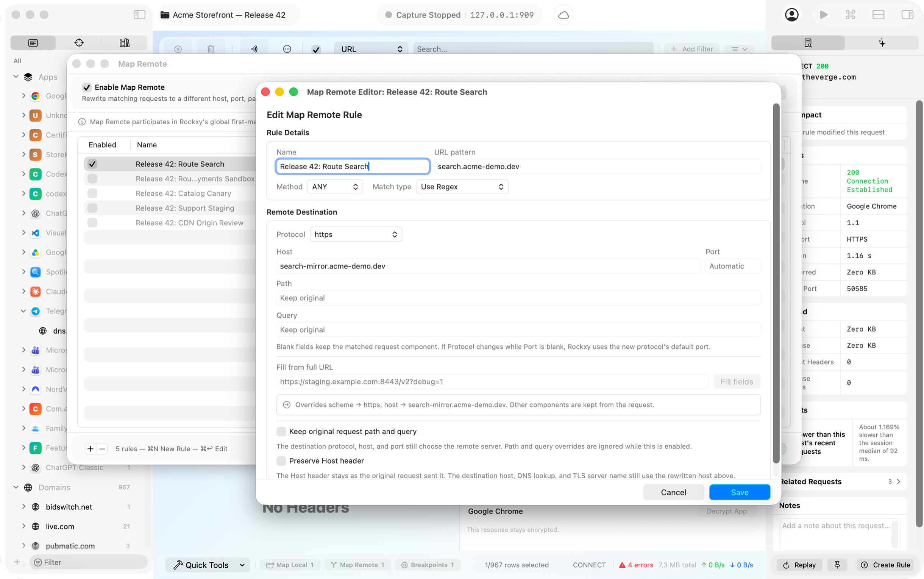Click the Map Local 1 status item

coord(290,565)
